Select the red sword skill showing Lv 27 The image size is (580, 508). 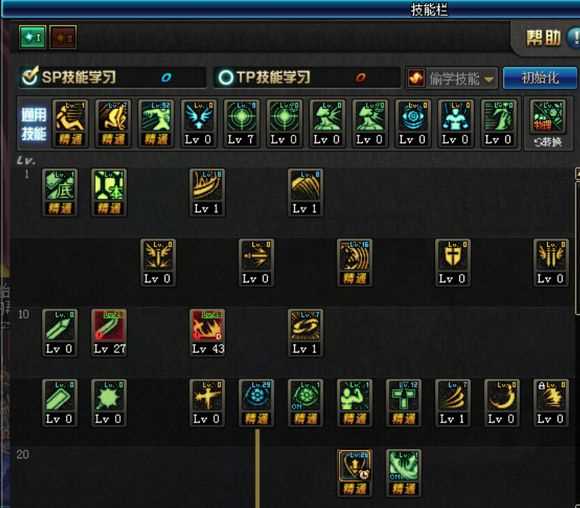(109, 333)
